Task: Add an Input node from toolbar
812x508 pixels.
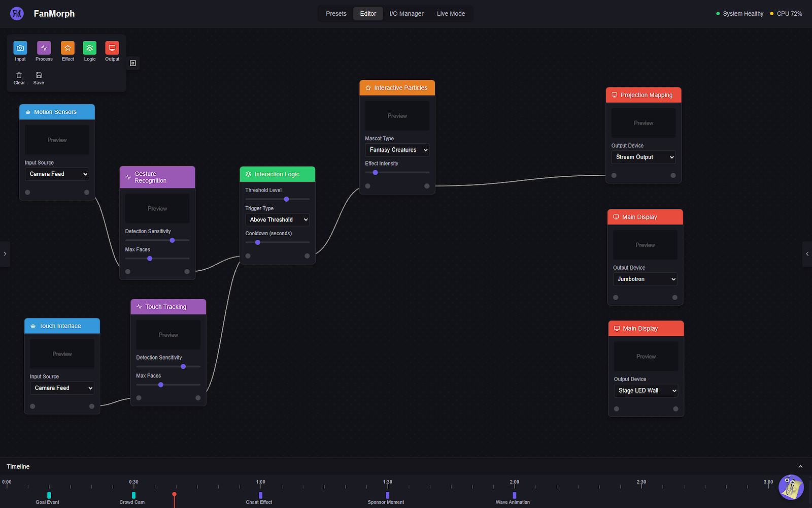Action: pos(20,48)
